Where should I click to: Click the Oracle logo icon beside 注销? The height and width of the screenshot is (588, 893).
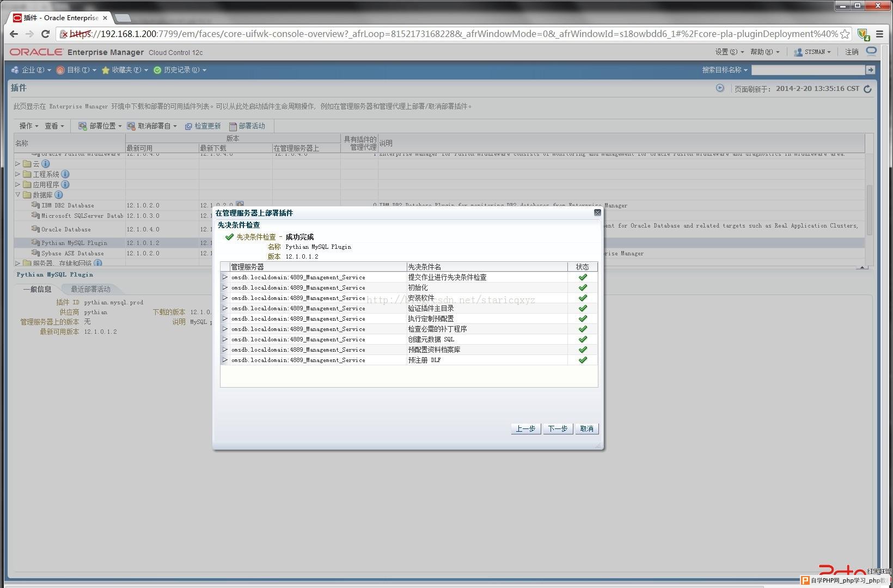coord(871,51)
